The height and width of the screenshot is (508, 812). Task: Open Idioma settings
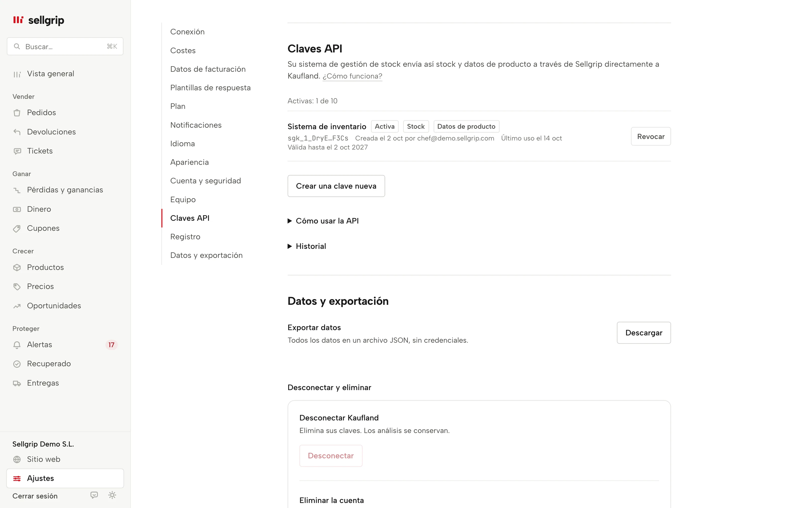pyautogui.click(x=182, y=143)
